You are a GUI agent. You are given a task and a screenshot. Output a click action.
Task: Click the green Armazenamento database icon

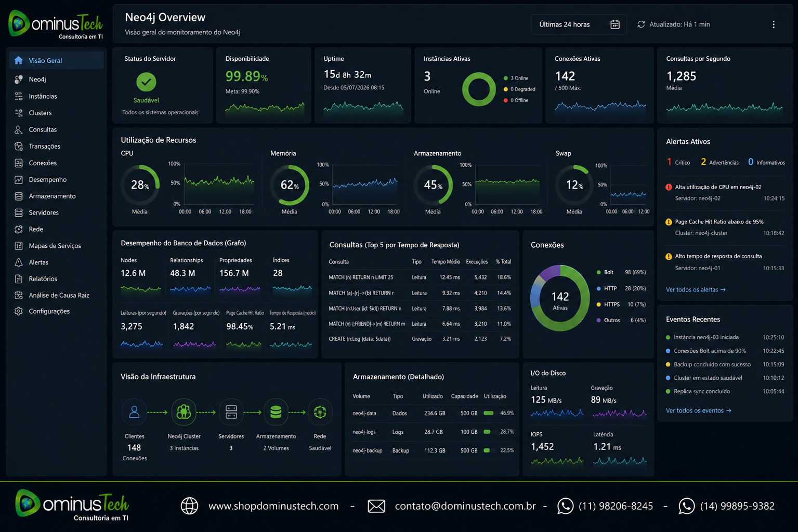[x=276, y=412]
